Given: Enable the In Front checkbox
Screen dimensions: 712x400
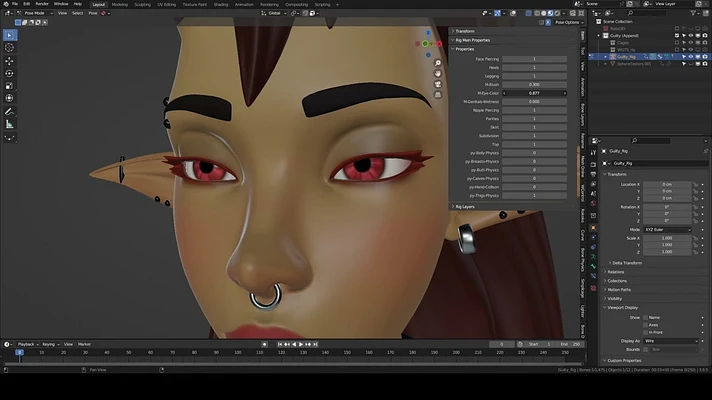Looking at the screenshot, I should pos(644,331).
